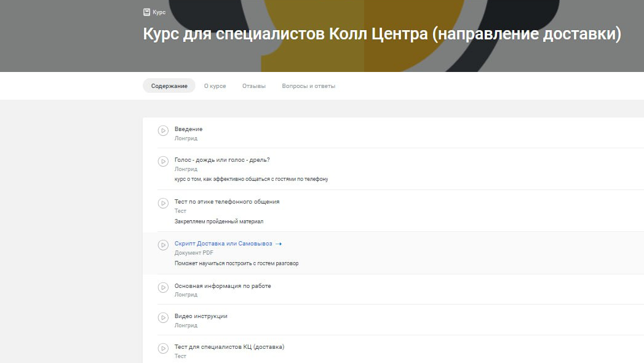Open Скрипт Доставка или Самовывоз PDF document
Viewport: 644px width, 363px height.
(x=223, y=244)
